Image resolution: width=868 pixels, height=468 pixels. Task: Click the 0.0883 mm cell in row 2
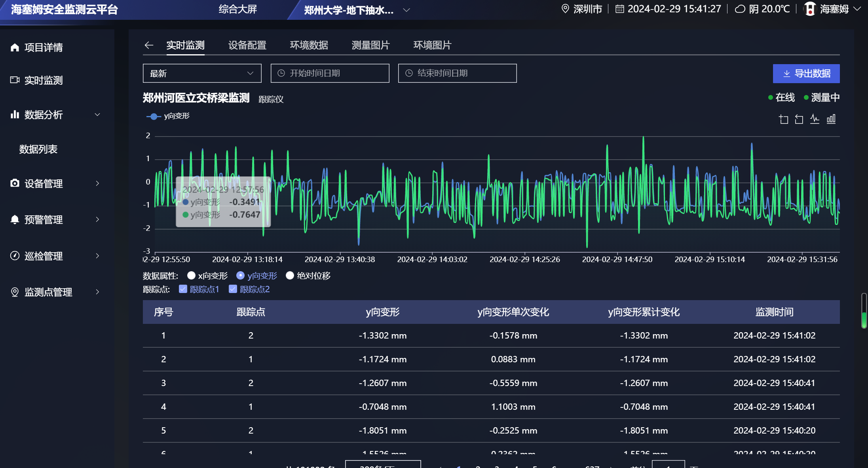[x=513, y=359]
